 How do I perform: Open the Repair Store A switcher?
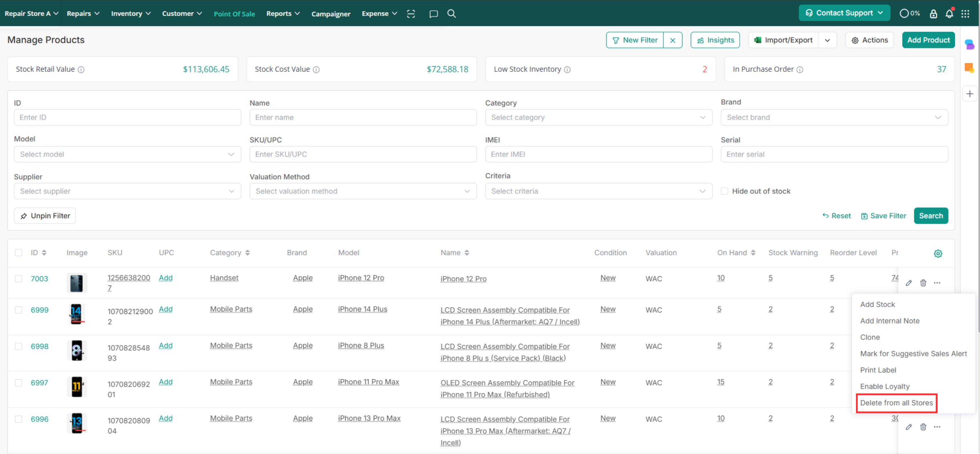click(x=31, y=13)
